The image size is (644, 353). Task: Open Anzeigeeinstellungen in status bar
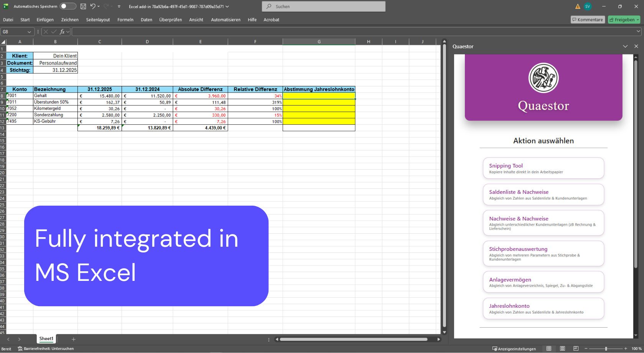pyautogui.click(x=514, y=349)
